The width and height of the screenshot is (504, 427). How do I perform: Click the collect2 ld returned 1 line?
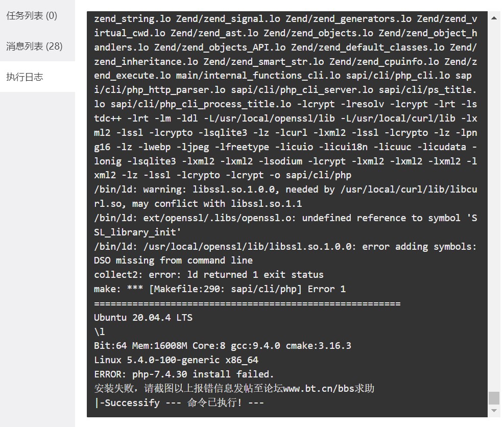[209, 275]
